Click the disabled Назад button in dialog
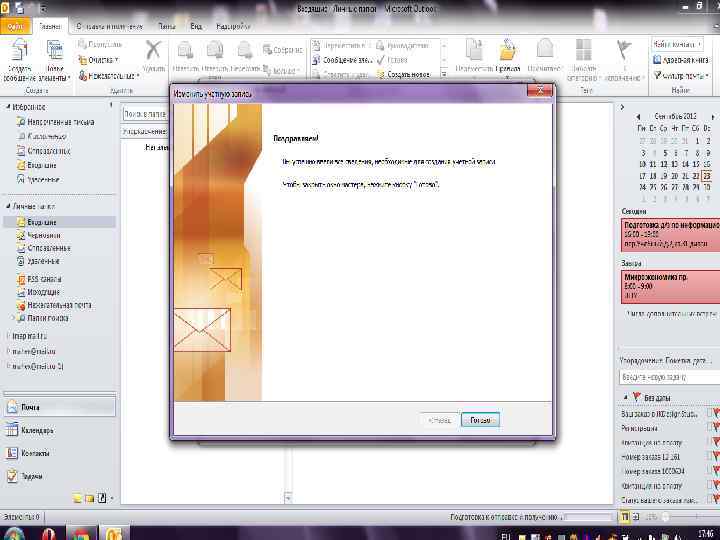Viewport: 720px width, 540px height. (439, 420)
